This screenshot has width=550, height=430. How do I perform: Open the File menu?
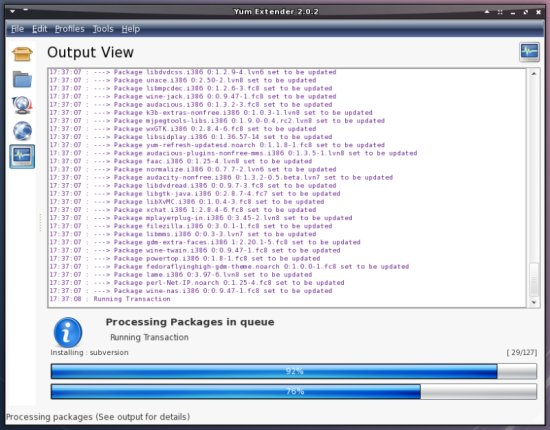pyautogui.click(x=17, y=29)
